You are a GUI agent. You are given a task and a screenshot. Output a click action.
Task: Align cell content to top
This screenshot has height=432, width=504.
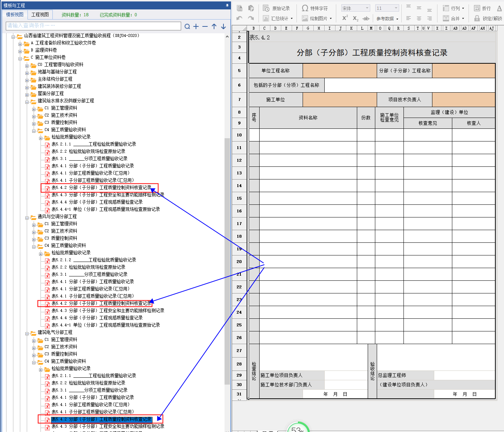coord(409,7)
